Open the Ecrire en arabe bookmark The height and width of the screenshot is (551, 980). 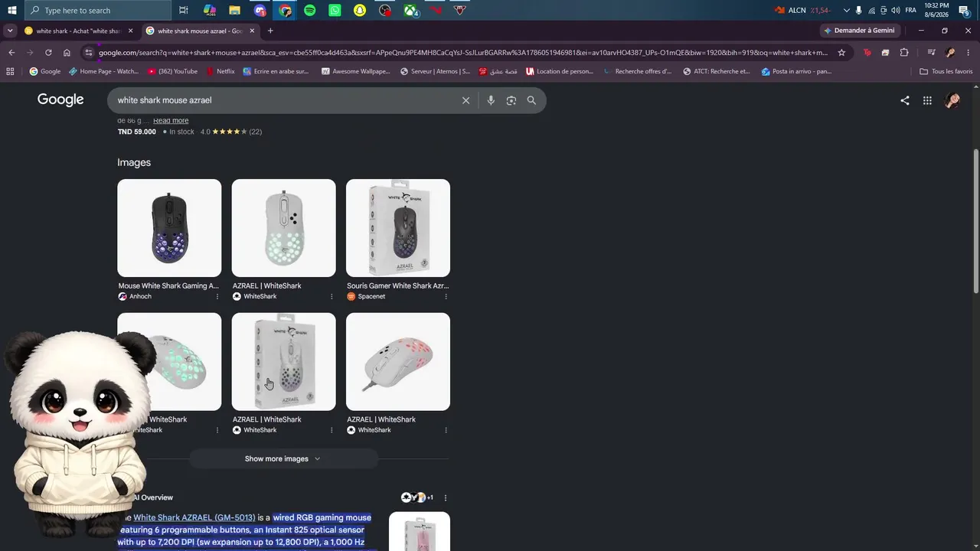coord(276,71)
